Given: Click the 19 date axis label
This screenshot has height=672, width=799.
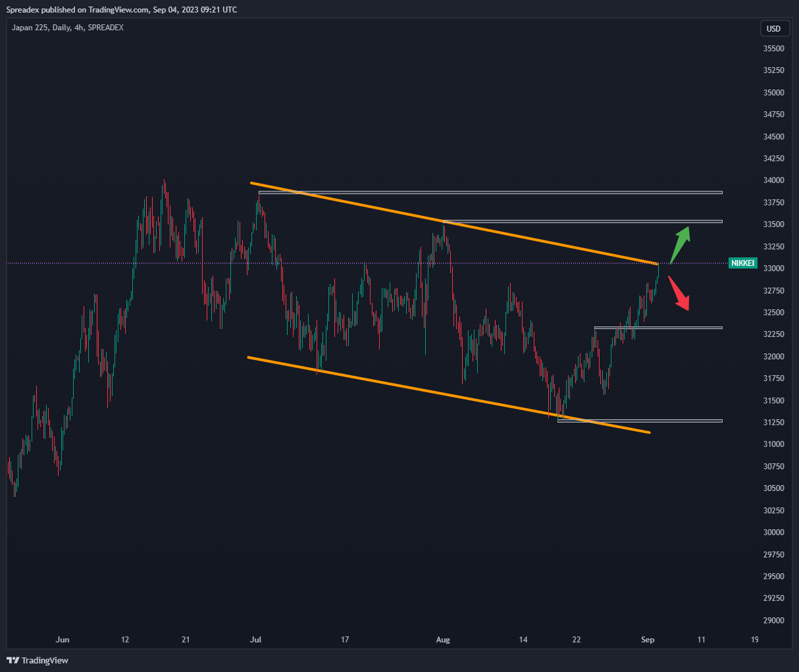Looking at the screenshot, I should point(754,640).
